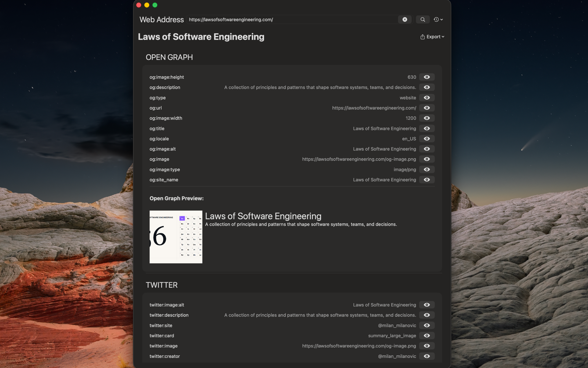This screenshot has width=588, height=368.
Task: Maximize the window with the green button
Action: coord(155,5)
